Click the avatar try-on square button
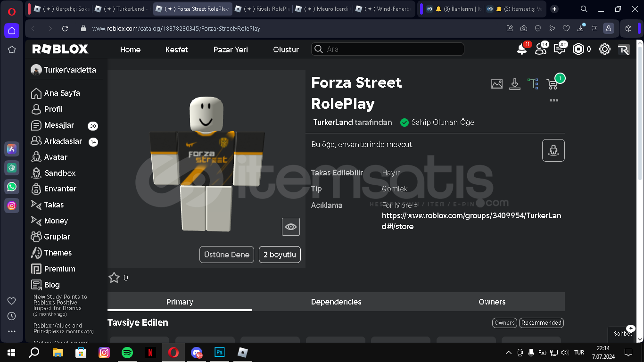This screenshot has width=644, height=362. [x=553, y=150]
